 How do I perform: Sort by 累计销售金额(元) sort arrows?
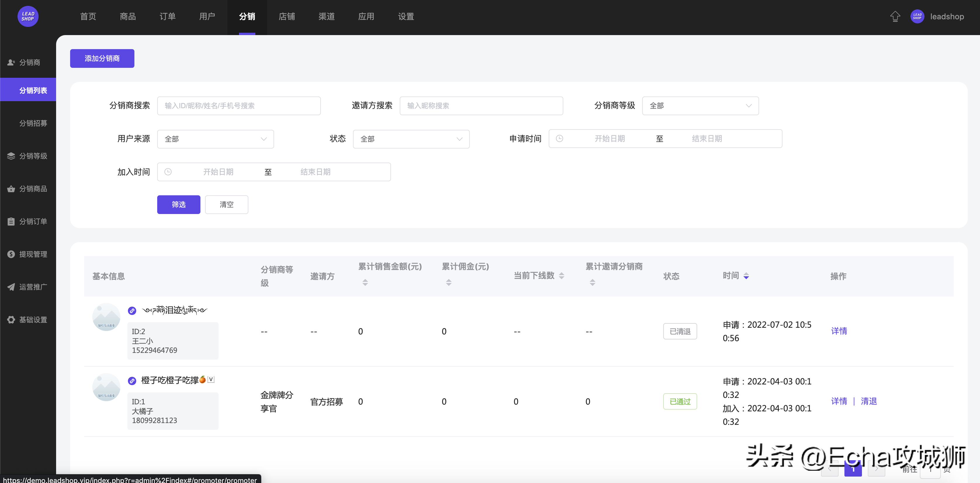[365, 282]
